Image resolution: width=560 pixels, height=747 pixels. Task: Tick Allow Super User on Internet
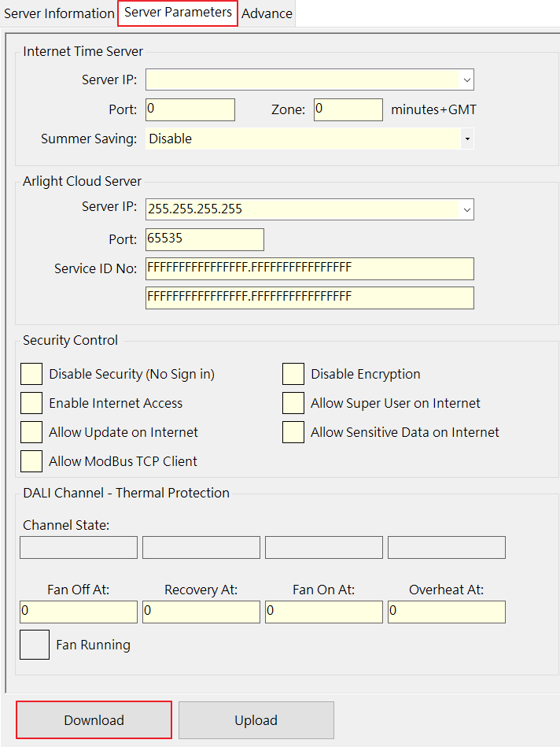[293, 403]
